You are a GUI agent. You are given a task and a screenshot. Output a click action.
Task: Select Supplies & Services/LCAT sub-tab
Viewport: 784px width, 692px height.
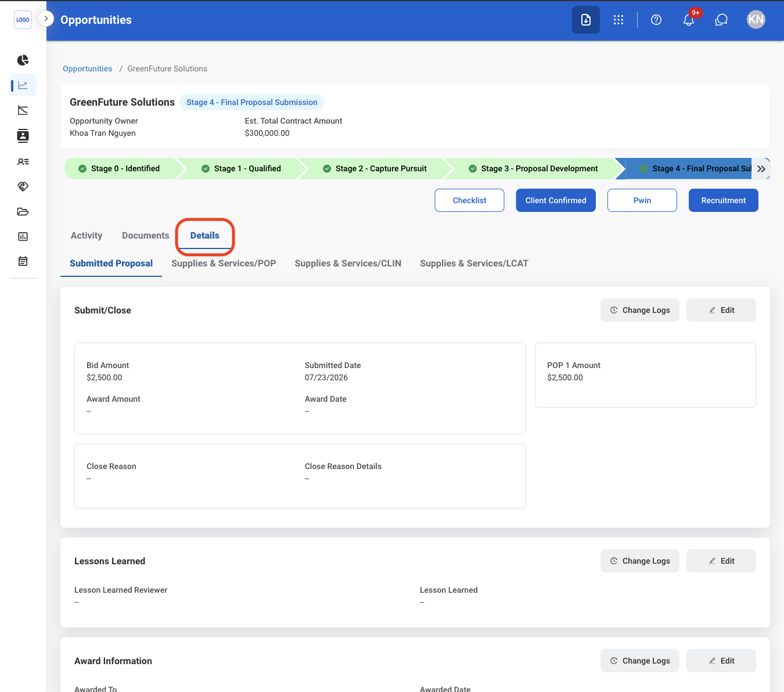(474, 264)
